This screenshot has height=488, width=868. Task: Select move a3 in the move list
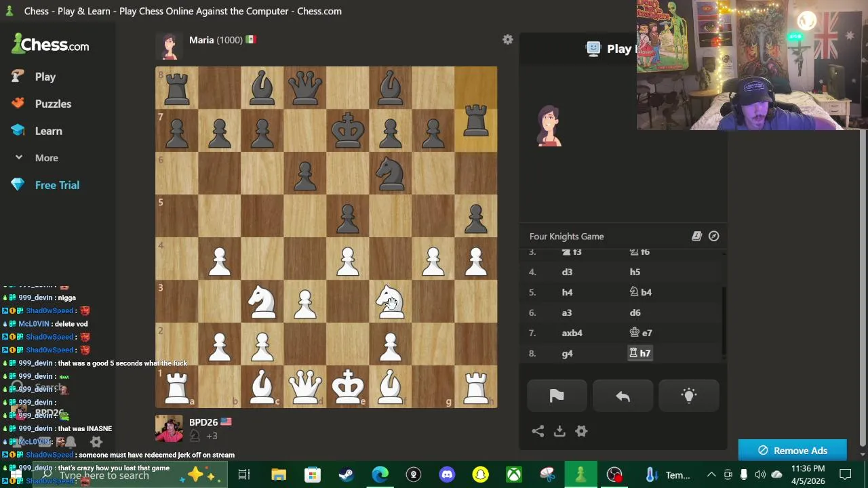pyautogui.click(x=567, y=312)
